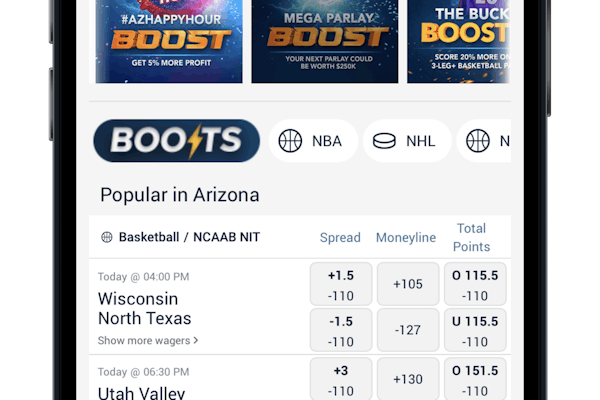
Task: Expand Show more wagers for Wisconsin game
Action: (x=148, y=340)
